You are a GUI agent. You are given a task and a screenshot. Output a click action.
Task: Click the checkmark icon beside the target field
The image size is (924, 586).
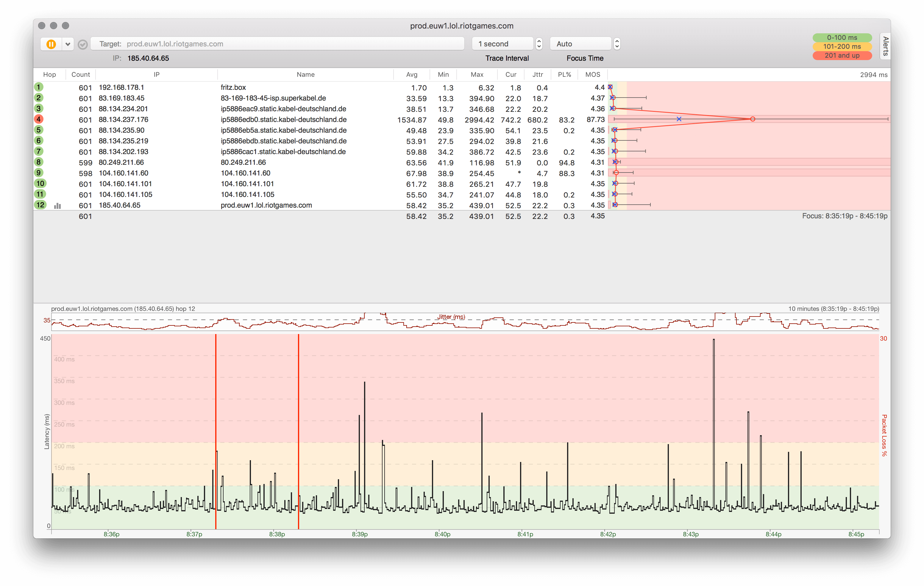click(82, 45)
